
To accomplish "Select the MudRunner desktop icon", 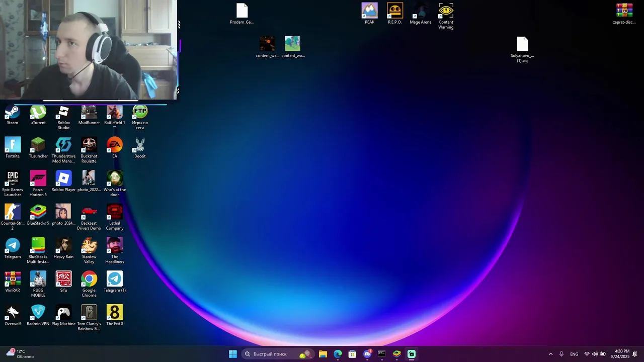I will click(x=89, y=115).
